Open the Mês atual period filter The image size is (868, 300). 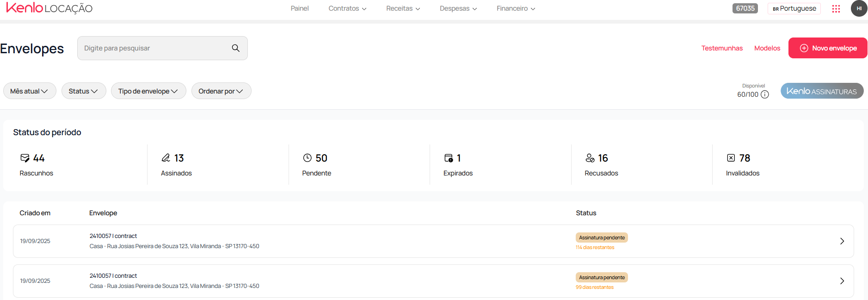30,91
